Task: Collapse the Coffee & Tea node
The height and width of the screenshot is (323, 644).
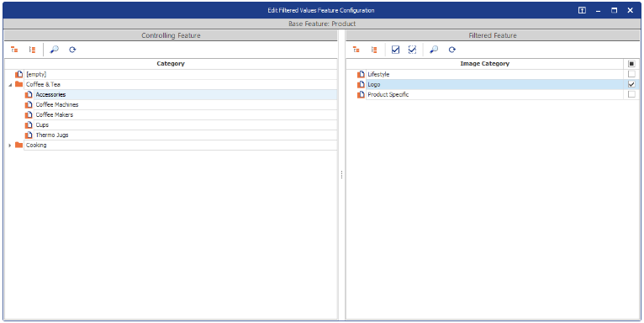Action: click(x=10, y=85)
